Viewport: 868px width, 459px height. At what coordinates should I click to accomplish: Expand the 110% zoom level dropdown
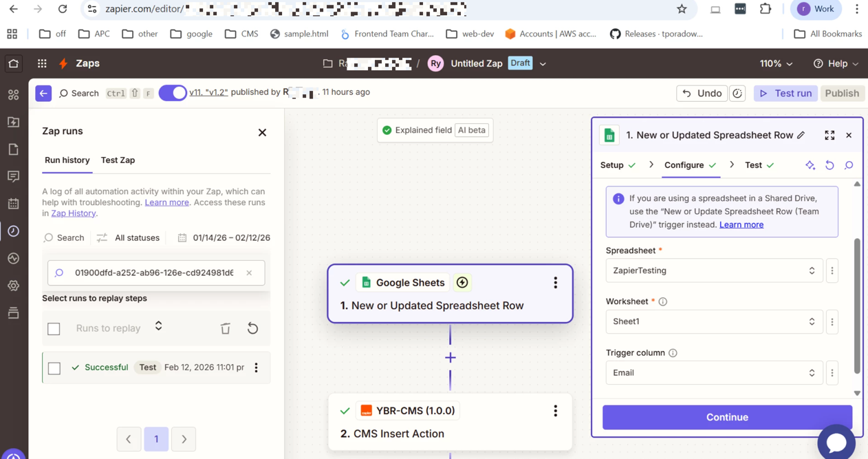[x=776, y=63]
